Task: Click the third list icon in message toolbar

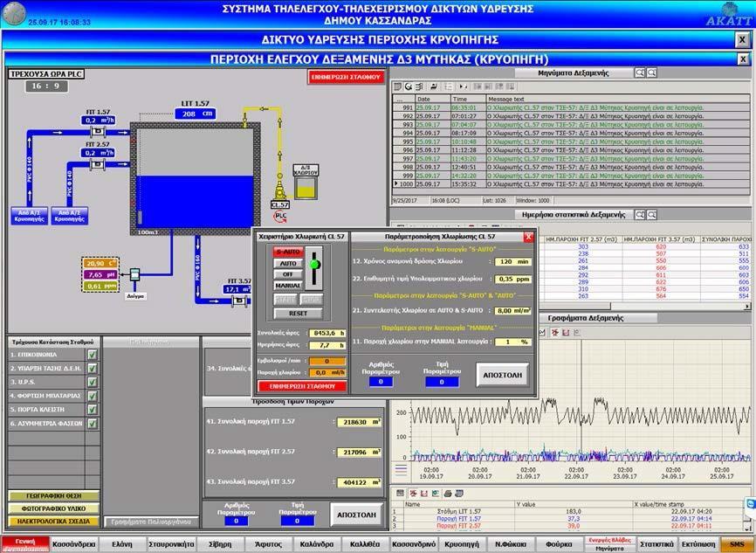Action: 419,86
